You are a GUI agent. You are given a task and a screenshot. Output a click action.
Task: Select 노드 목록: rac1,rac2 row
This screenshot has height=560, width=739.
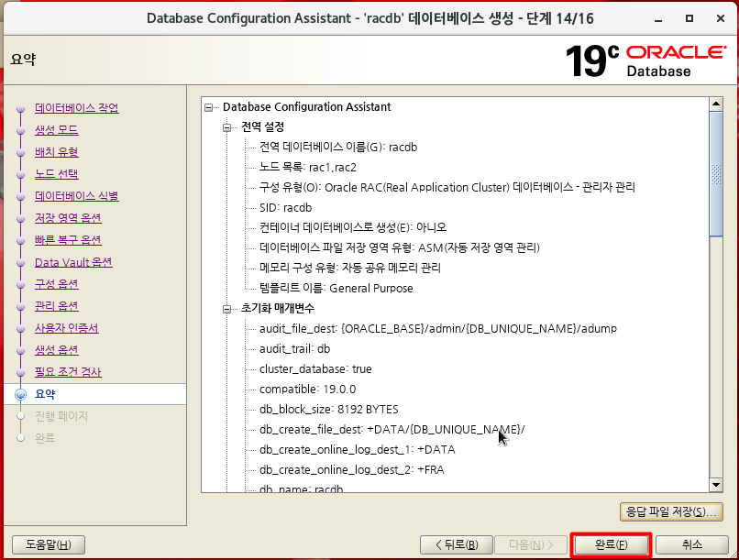(308, 168)
